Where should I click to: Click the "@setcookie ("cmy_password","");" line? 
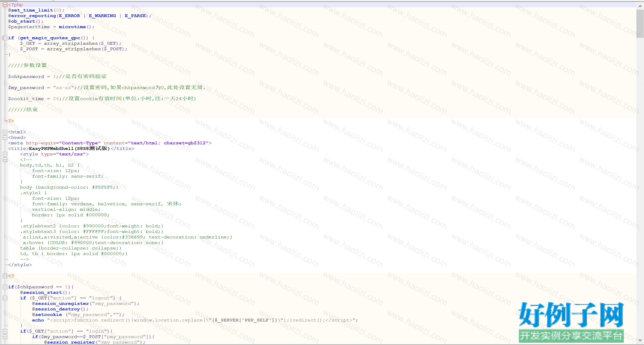point(78,315)
